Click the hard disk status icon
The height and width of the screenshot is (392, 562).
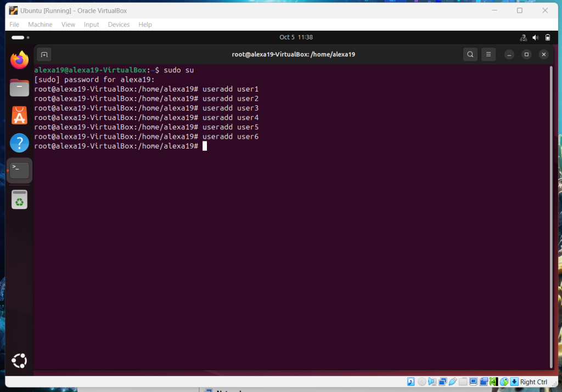coord(411,382)
